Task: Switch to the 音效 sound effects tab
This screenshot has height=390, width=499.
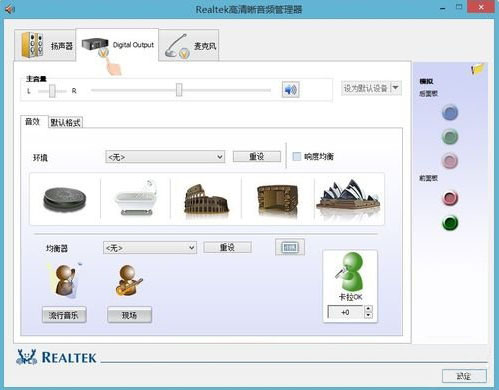Action: coord(33,122)
